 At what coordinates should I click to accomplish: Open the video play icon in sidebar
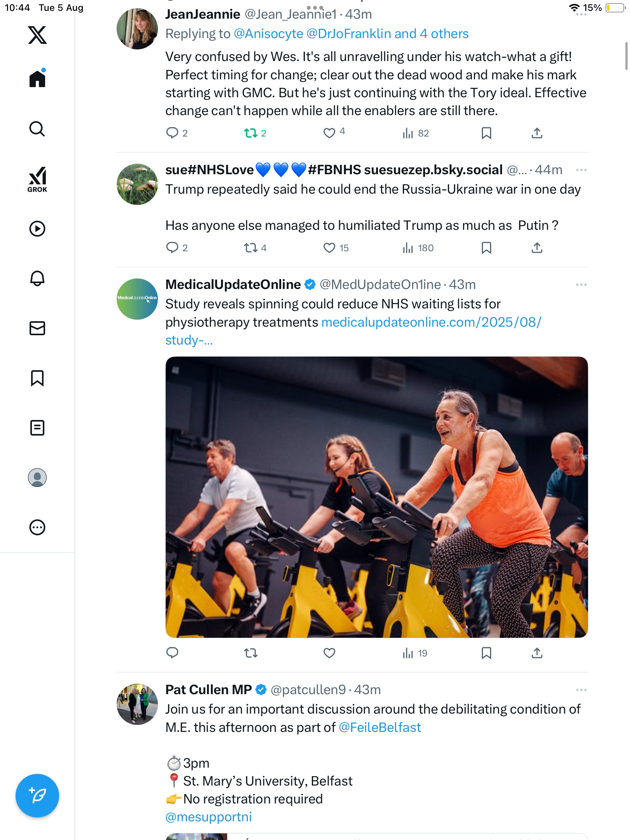(x=37, y=229)
